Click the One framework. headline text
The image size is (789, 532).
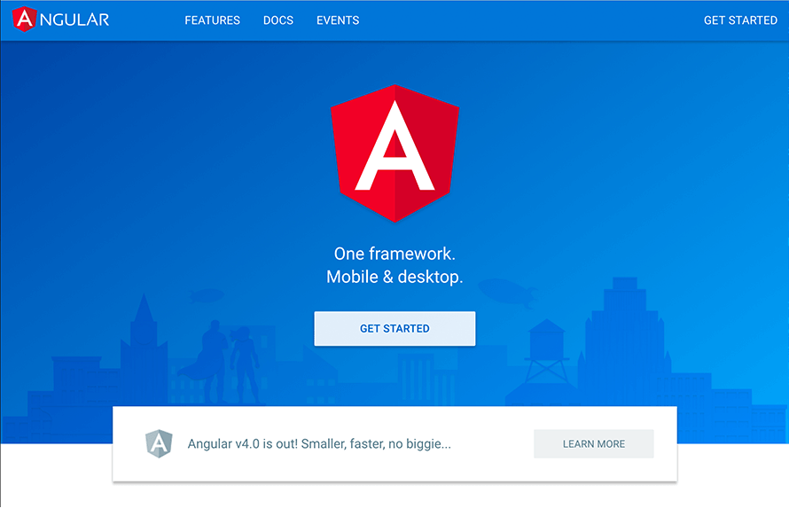[x=395, y=254]
